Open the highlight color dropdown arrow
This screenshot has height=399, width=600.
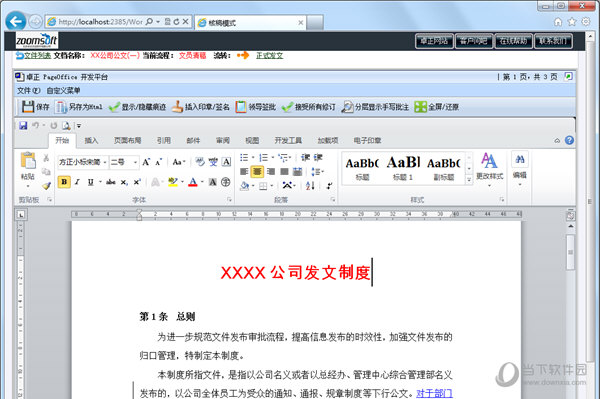(x=182, y=182)
